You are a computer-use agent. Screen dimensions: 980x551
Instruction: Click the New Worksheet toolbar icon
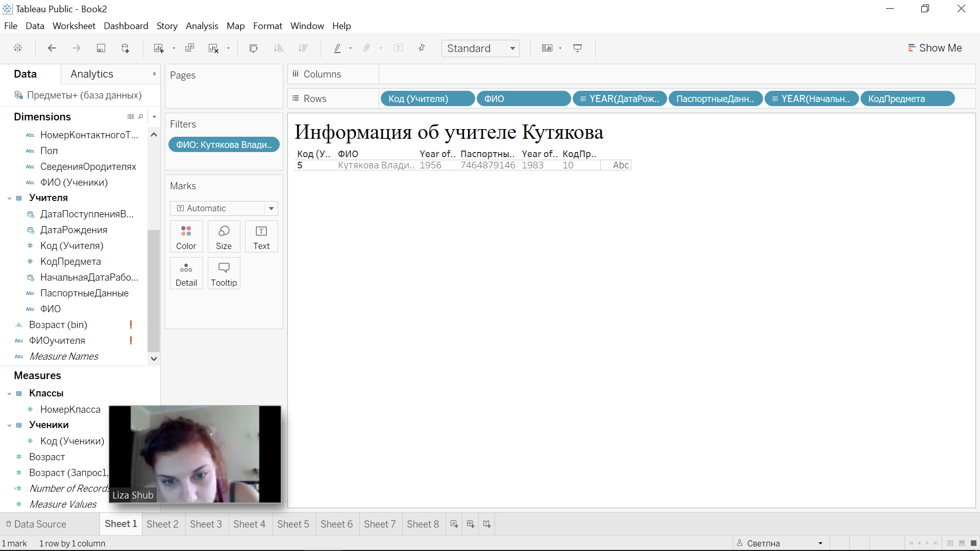(159, 48)
